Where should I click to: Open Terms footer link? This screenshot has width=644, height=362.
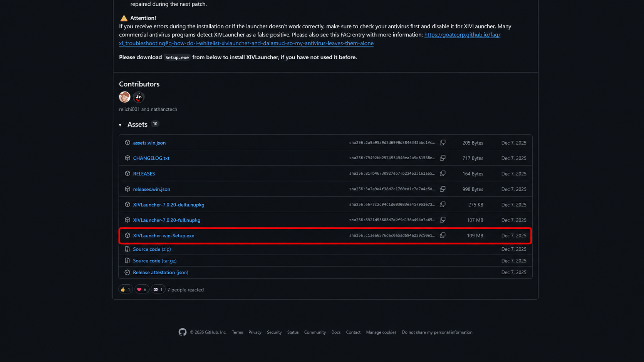tap(237, 332)
